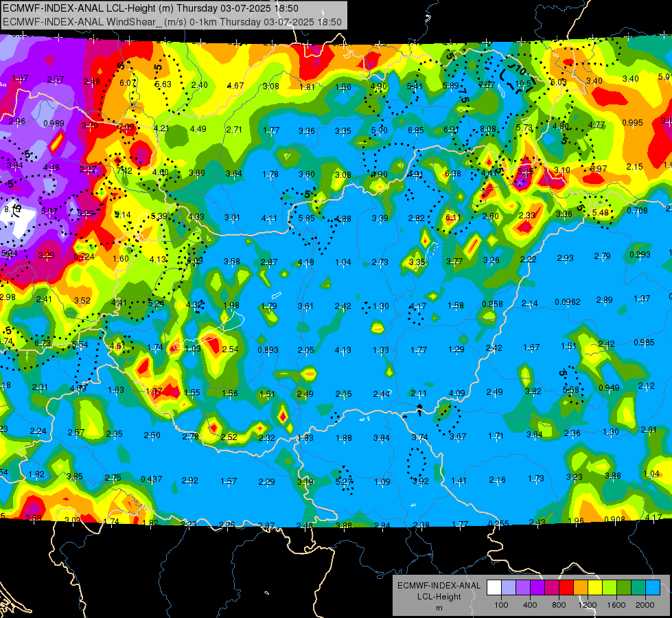Click the light lavender legend swatch
672x618 pixels.
pyautogui.click(x=509, y=587)
